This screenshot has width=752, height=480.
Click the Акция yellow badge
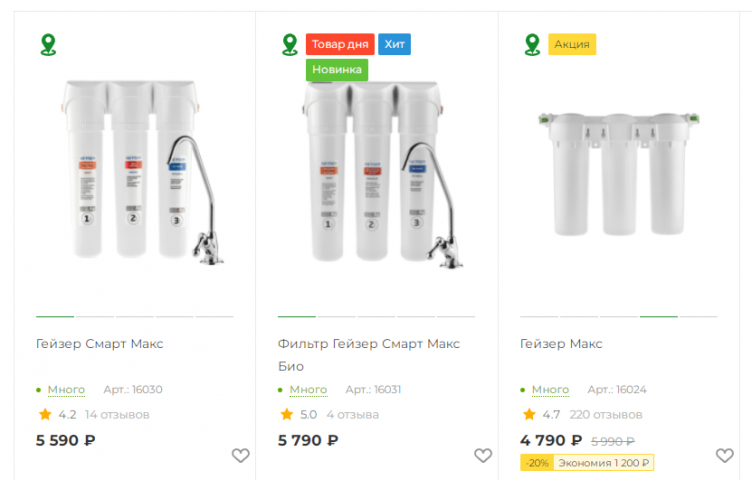pos(572,44)
